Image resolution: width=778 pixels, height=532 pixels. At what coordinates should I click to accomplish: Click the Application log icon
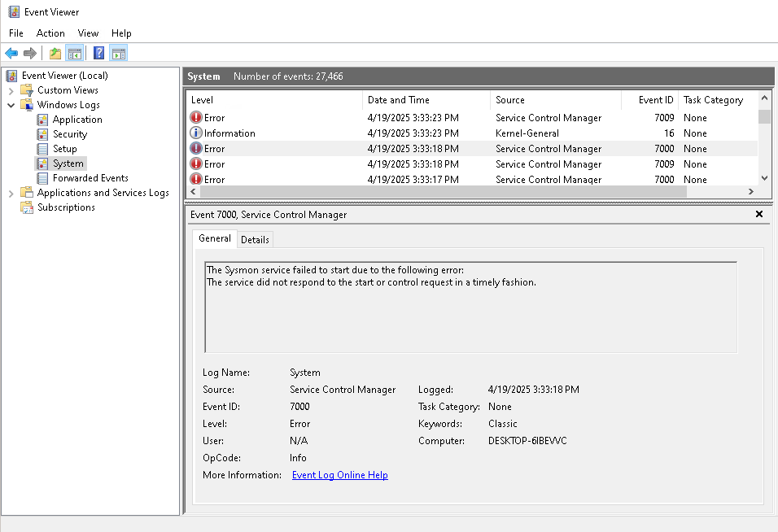tap(42, 120)
